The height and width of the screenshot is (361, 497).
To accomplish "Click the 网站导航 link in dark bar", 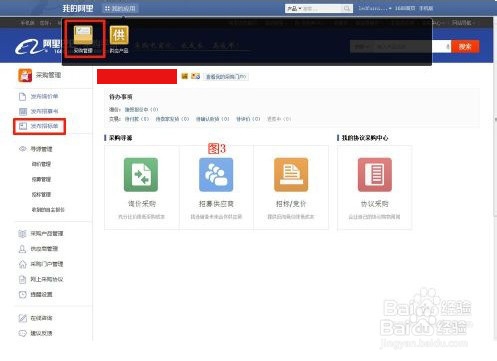I will (x=463, y=23).
